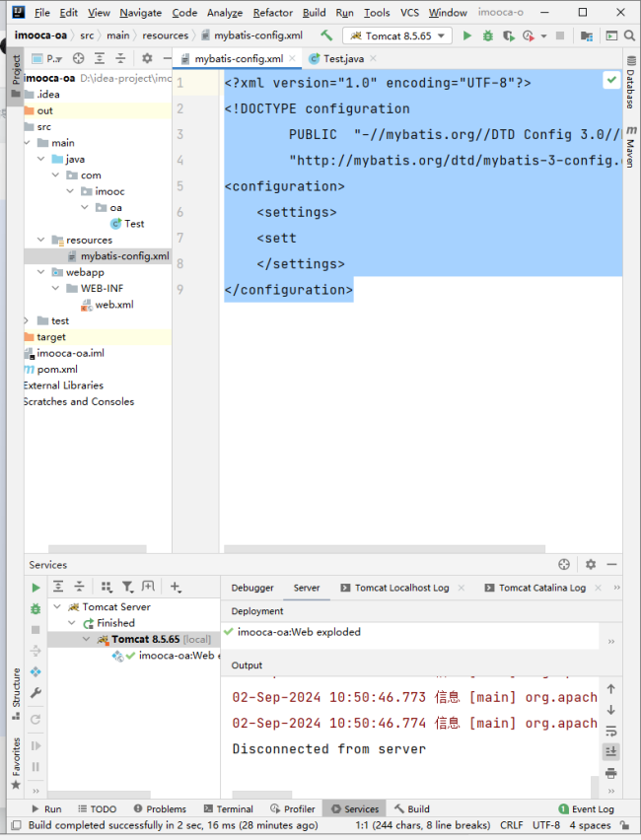Expand all in Project panel

[x=100, y=58]
